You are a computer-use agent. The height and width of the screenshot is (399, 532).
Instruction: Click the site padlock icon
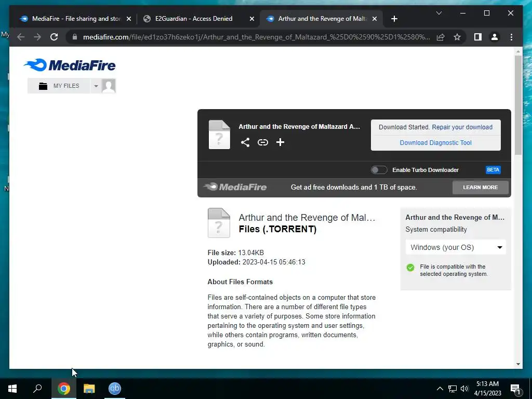tap(75, 37)
